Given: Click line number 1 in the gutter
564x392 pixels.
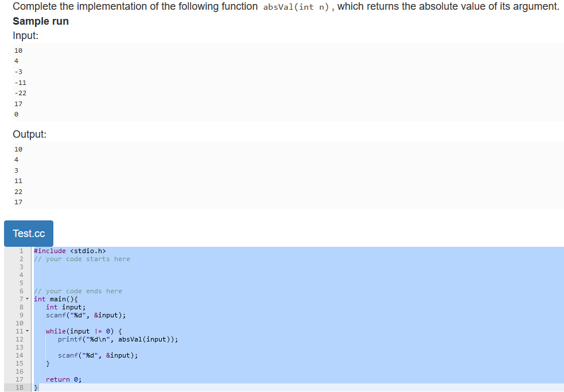Looking at the screenshot, I should click(x=21, y=251).
